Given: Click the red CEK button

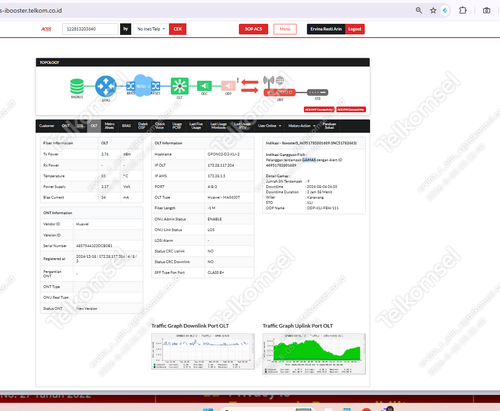Looking at the screenshot, I should click(178, 29).
